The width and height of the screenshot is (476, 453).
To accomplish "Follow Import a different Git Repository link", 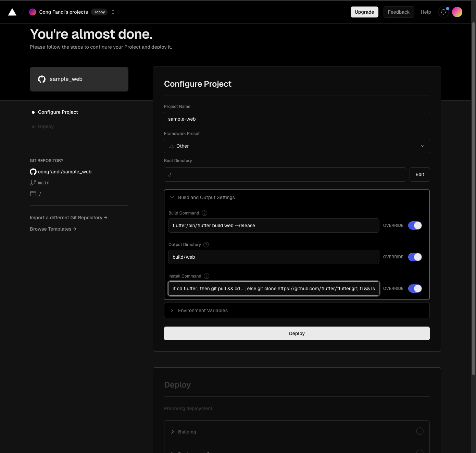I will point(68,218).
